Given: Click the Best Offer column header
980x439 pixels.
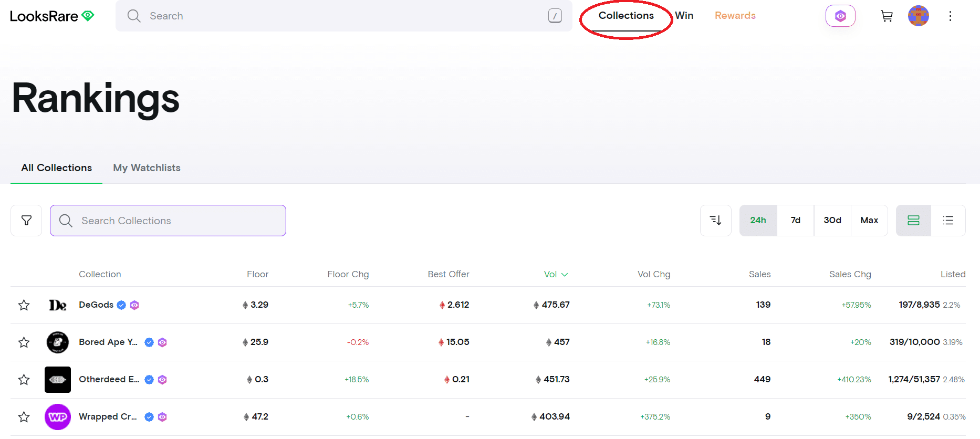Looking at the screenshot, I should 449,274.
